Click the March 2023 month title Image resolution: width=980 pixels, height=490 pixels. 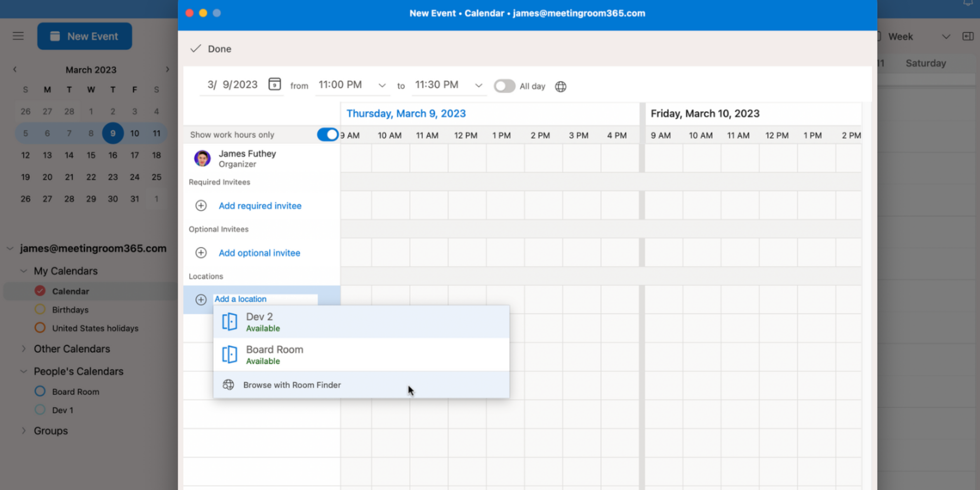[91, 70]
